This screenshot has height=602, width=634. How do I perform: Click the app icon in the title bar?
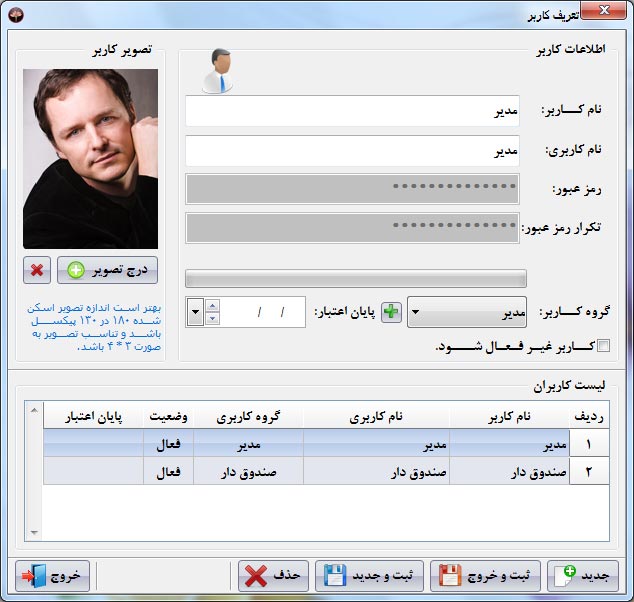[16, 15]
